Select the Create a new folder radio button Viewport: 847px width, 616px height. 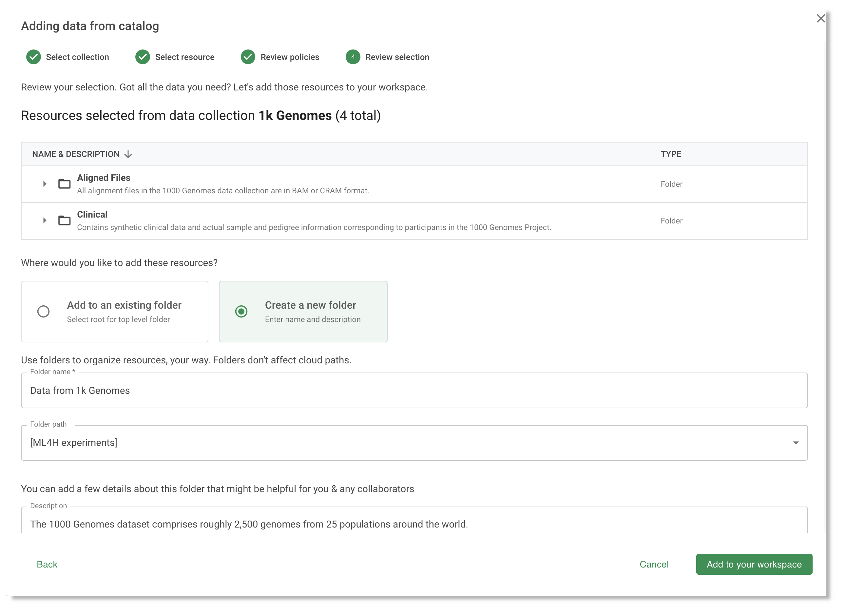[241, 311]
